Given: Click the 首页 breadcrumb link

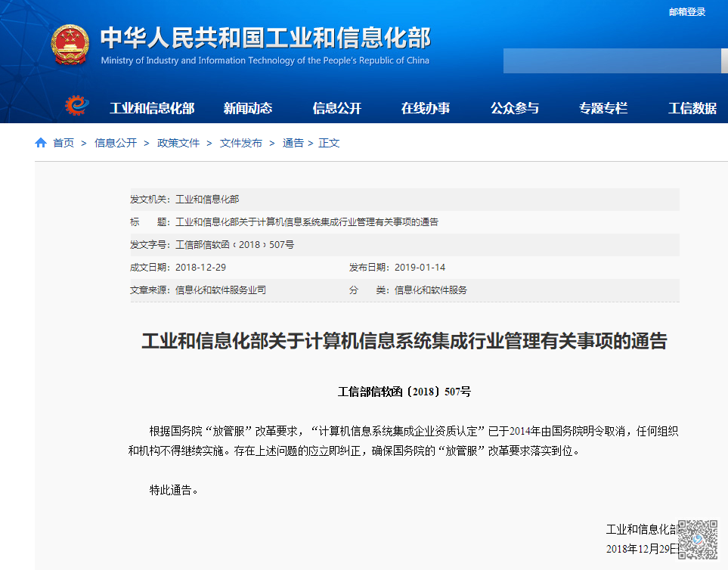Looking at the screenshot, I should (64, 143).
